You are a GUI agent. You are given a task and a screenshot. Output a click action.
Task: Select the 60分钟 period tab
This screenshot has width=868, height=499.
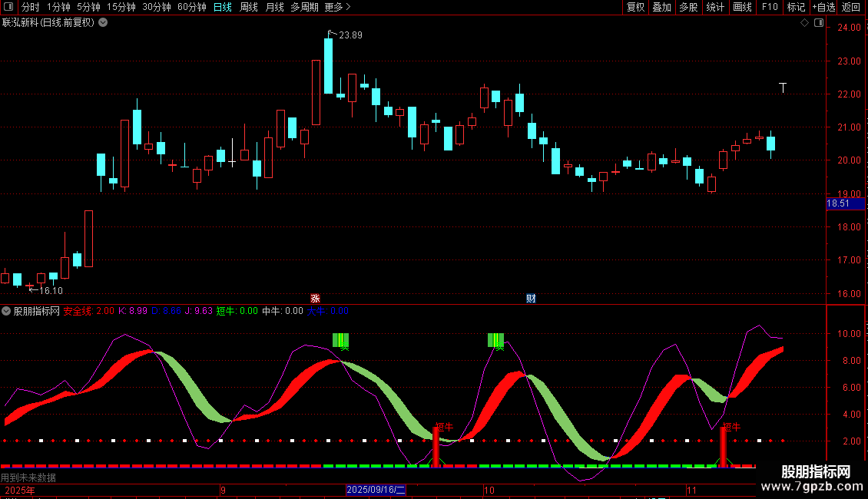pos(191,7)
